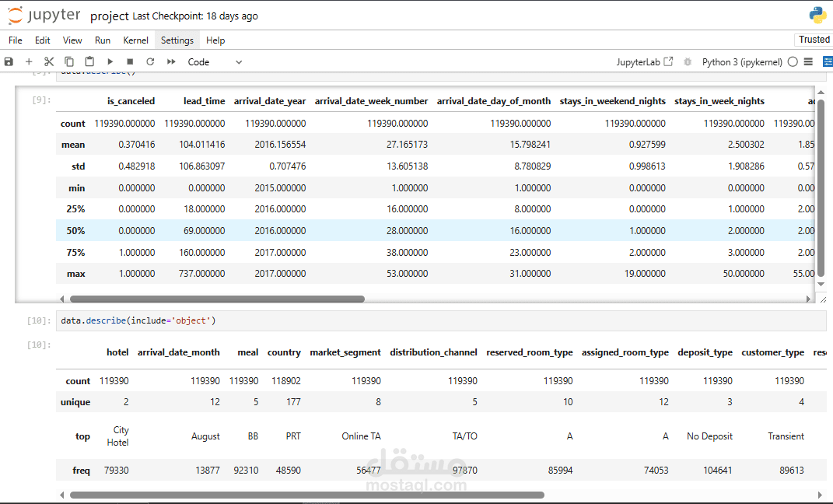The width and height of the screenshot is (833, 504).
Task: Click the freq row label
Action: pos(82,471)
